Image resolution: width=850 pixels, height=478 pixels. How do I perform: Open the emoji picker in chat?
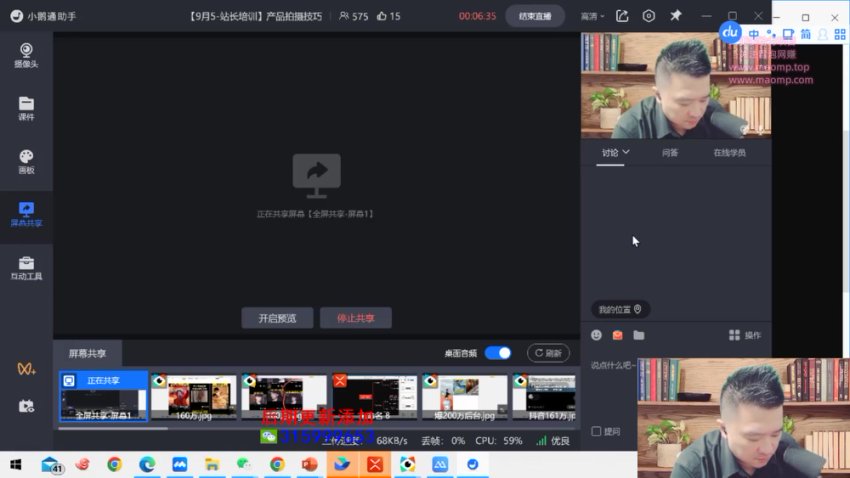[597, 335]
